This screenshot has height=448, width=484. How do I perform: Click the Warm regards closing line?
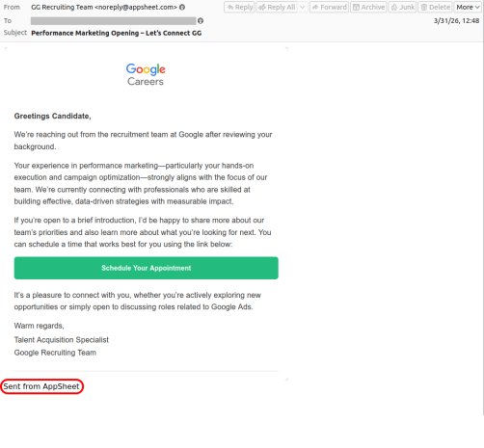pyautogui.click(x=39, y=326)
